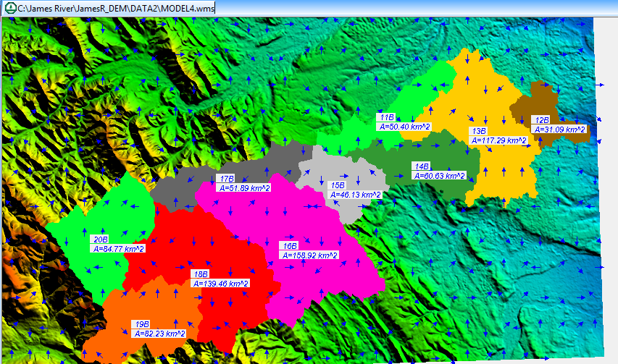Viewport: 618px width, 364px height.
Task: Click the A=84.77 km^2 area text
Action: (x=118, y=248)
